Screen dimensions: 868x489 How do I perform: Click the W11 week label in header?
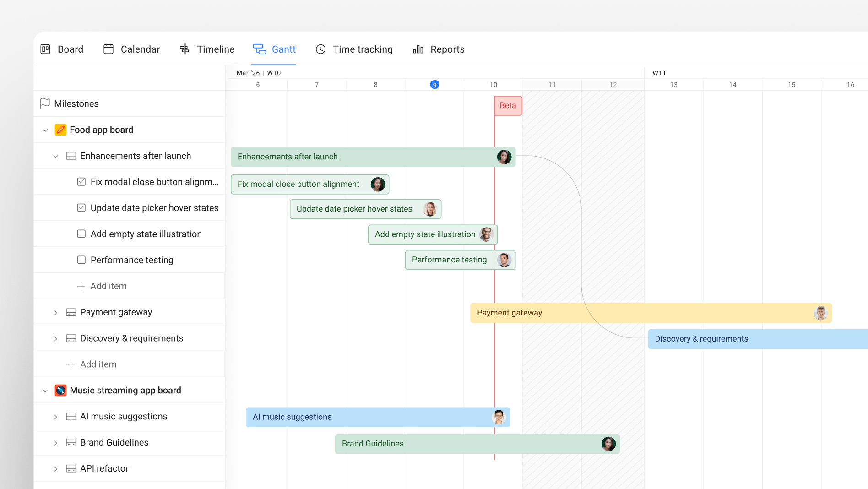click(x=659, y=73)
